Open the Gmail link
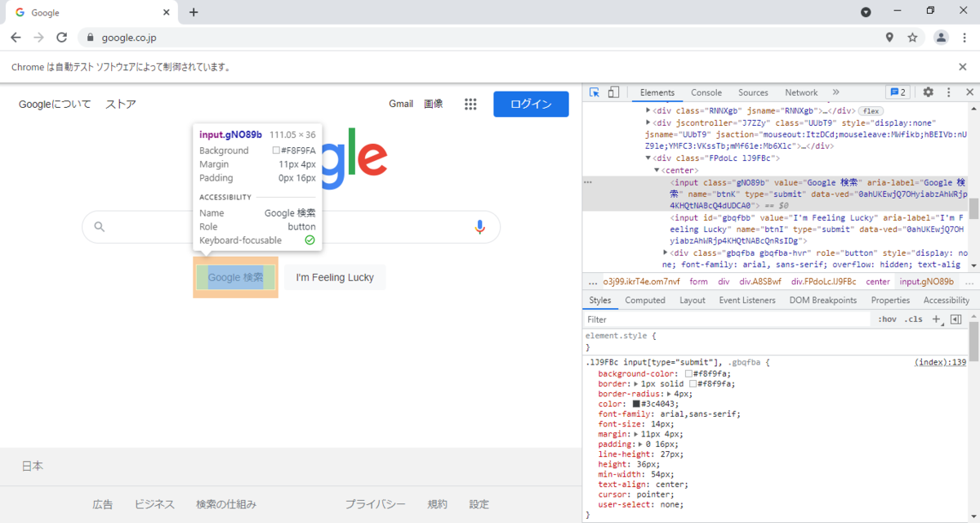980x523 pixels. pyautogui.click(x=401, y=104)
